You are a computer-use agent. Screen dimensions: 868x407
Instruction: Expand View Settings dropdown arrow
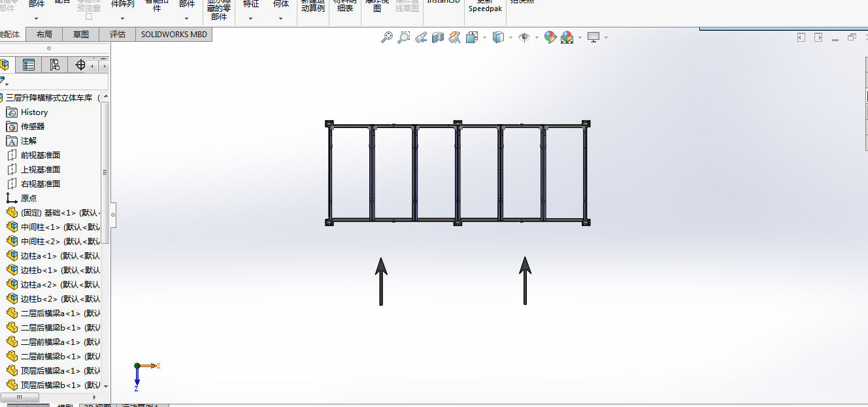tap(606, 37)
